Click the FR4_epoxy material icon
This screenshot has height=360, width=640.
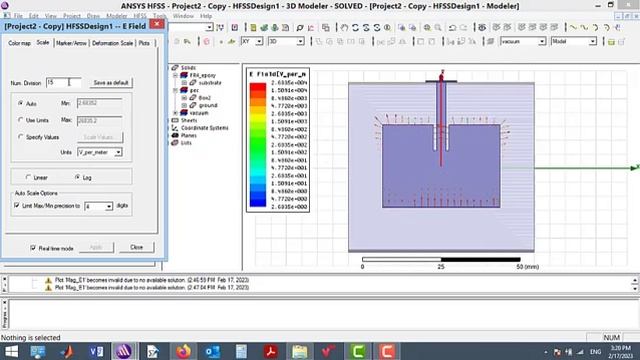(184, 75)
